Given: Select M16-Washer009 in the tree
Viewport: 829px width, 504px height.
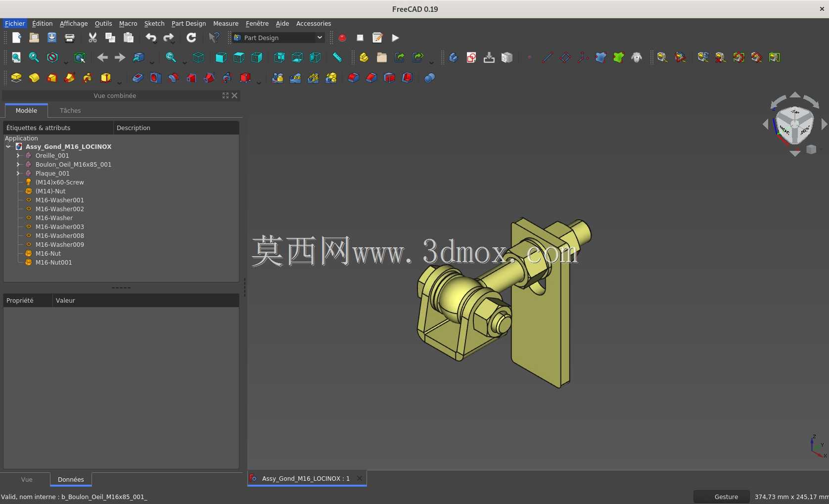Looking at the screenshot, I should pyautogui.click(x=60, y=244).
